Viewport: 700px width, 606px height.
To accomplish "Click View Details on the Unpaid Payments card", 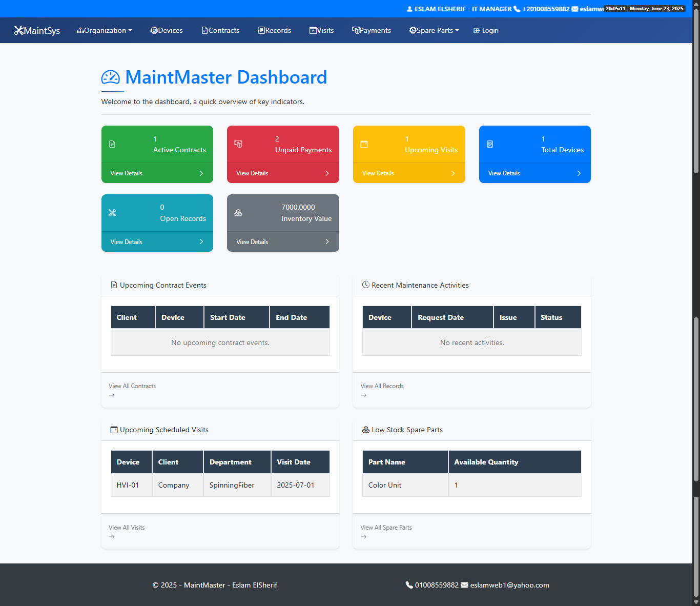I will (252, 173).
